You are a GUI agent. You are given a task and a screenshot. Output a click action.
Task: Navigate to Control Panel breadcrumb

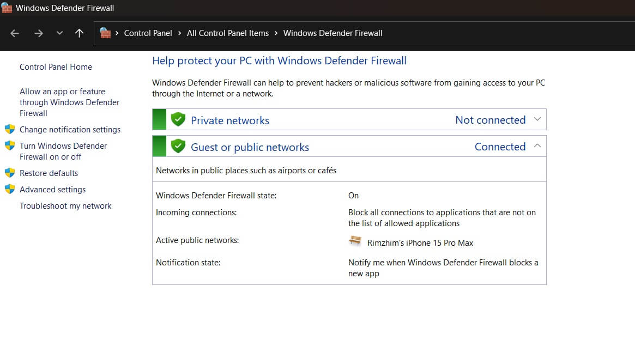tap(148, 33)
